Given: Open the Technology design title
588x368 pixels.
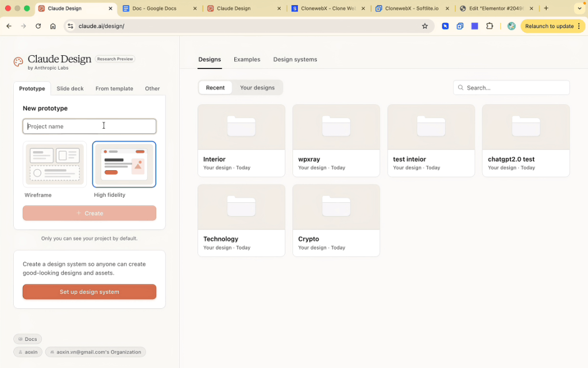Looking at the screenshot, I should click(x=221, y=239).
